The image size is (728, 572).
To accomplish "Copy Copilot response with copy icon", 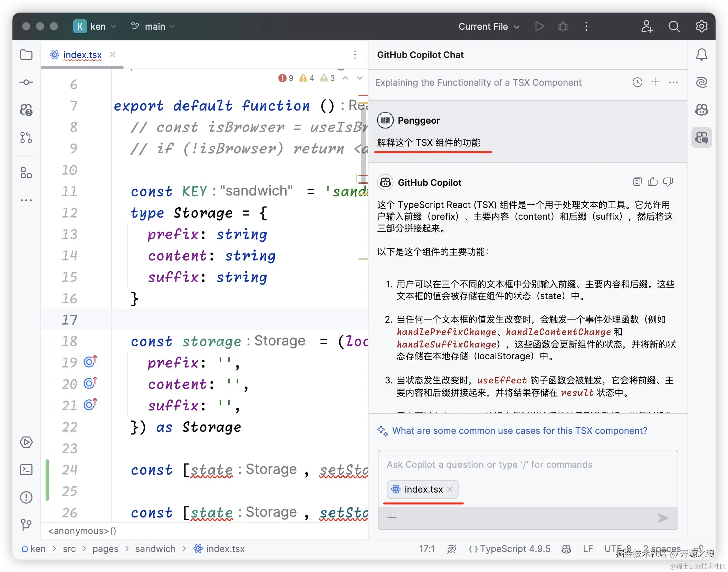I will [637, 182].
